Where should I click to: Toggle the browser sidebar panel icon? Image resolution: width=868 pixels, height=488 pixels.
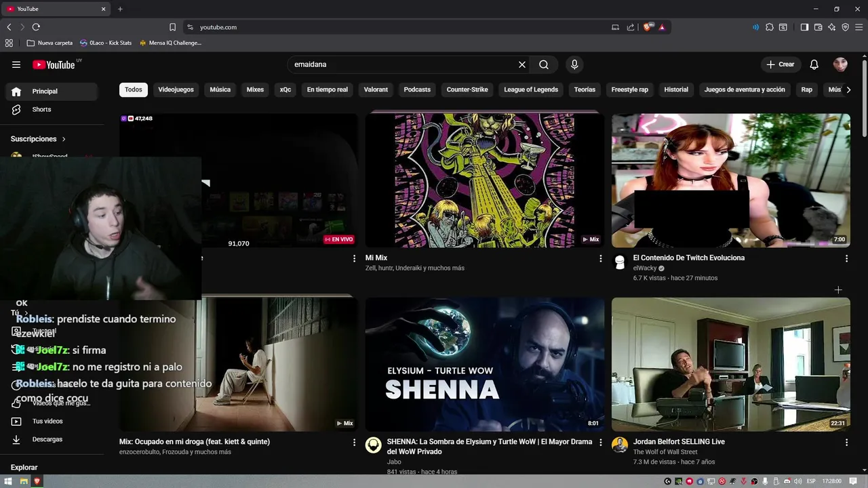804,27
